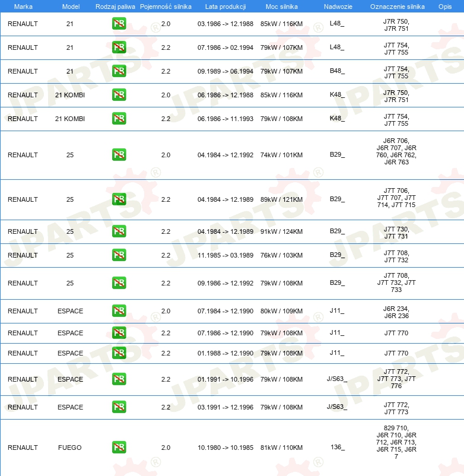464x476 pixels.
Task: Click engine codes J7T 772, J7T 773, J7T 776
Action: (396, 379)
